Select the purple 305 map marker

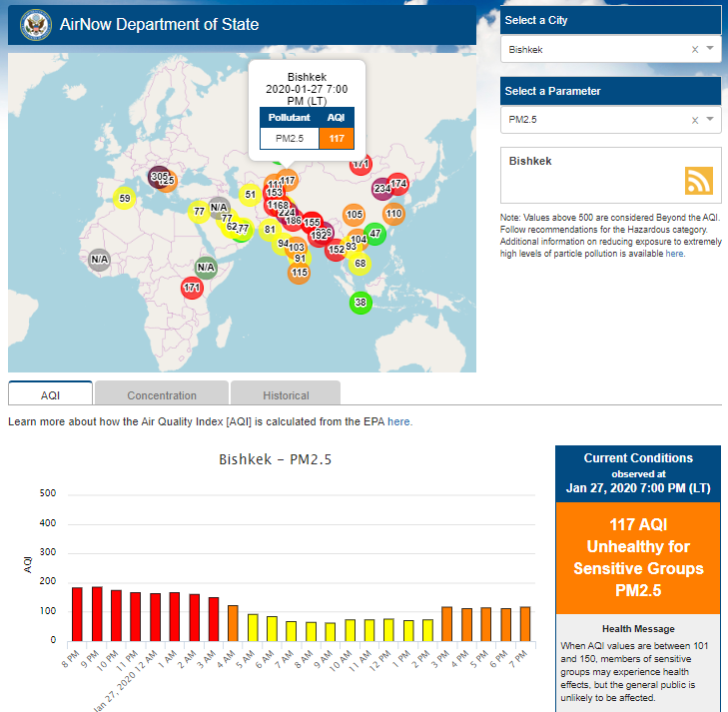pos(157,177)
